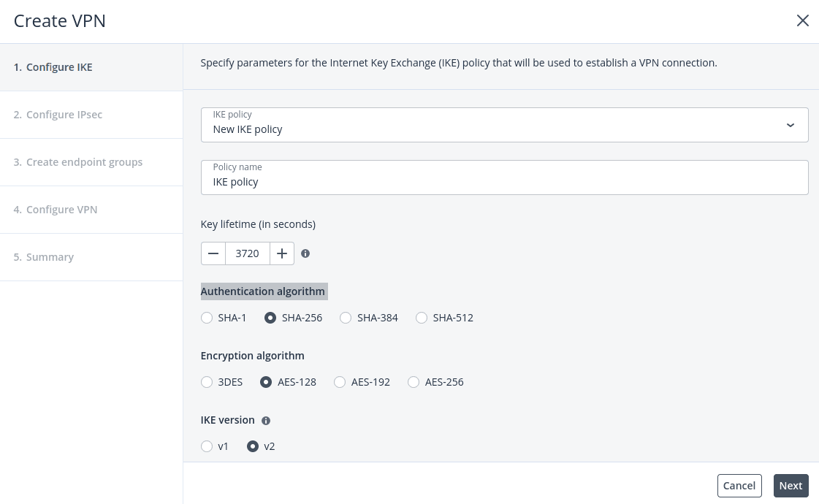This screenshot has height=504, width=819.
Task: Select AES-192 encryption algorithm
Action: click(340, 382)
